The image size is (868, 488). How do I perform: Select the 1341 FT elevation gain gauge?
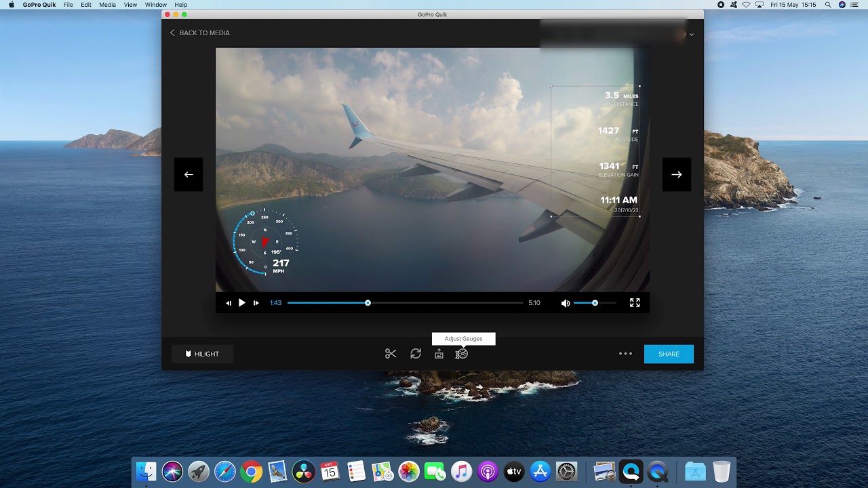[x=618, y=169]
